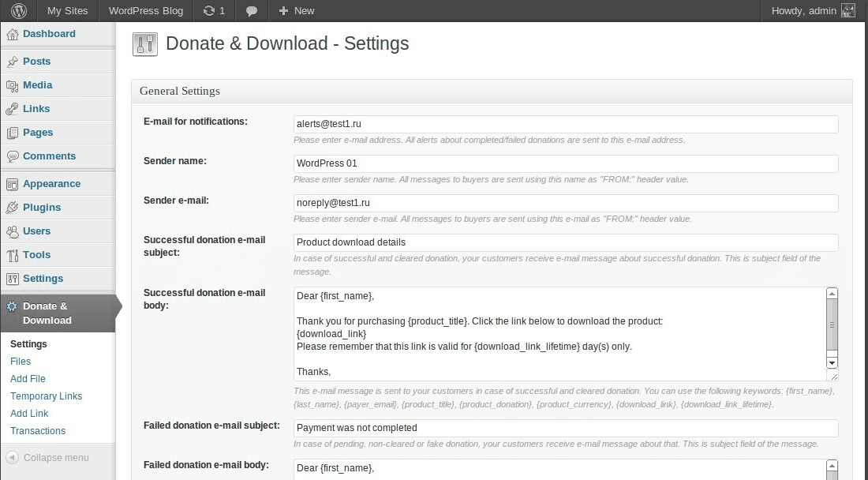Click the Pages icon in sidebar
The image size is (868, 480).
point(12,133)
